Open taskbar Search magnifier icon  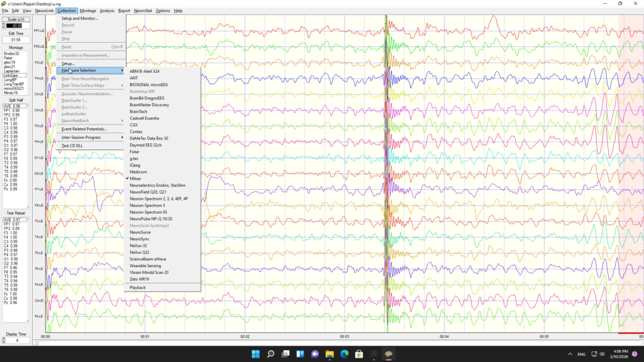pyautogui.click(x=270, y=354)
